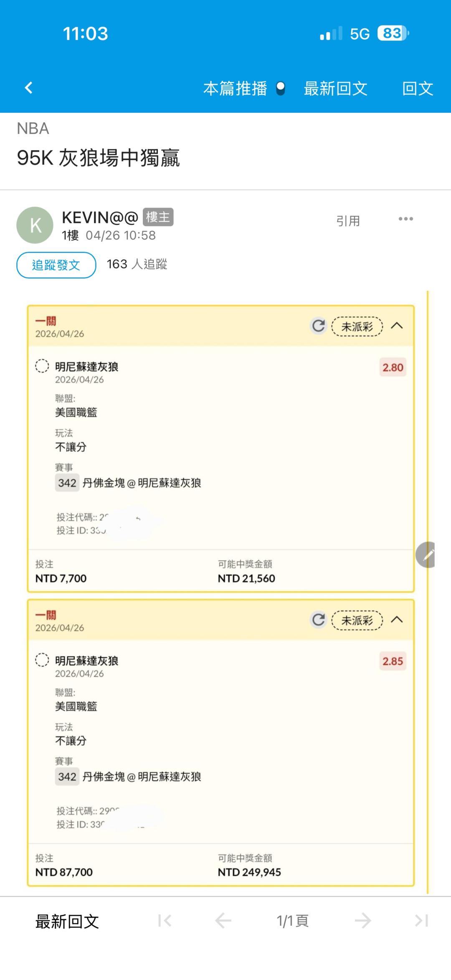
Task: Go to the first page icon
Action: coord(165,921)
